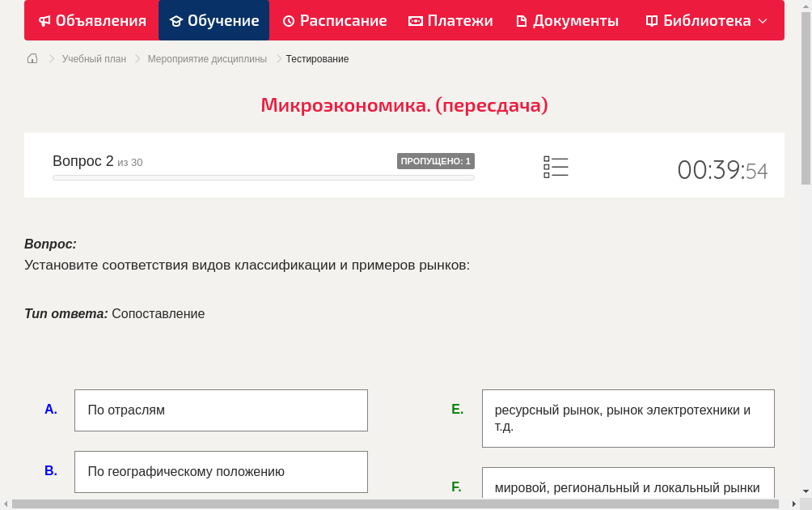This screenshot has height=510, width=812.
Task: Open the question list navigator icon
Action: tap(556, 166)
